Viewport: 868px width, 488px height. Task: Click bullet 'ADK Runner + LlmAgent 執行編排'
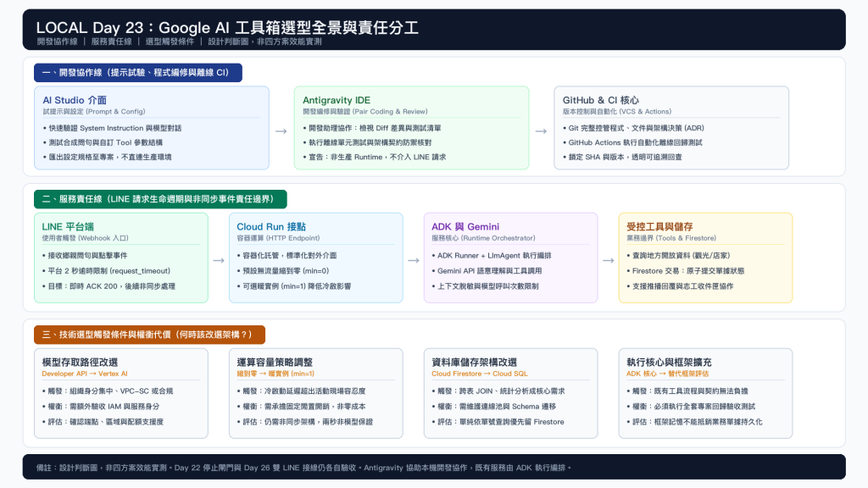click(x=492, y=256)
